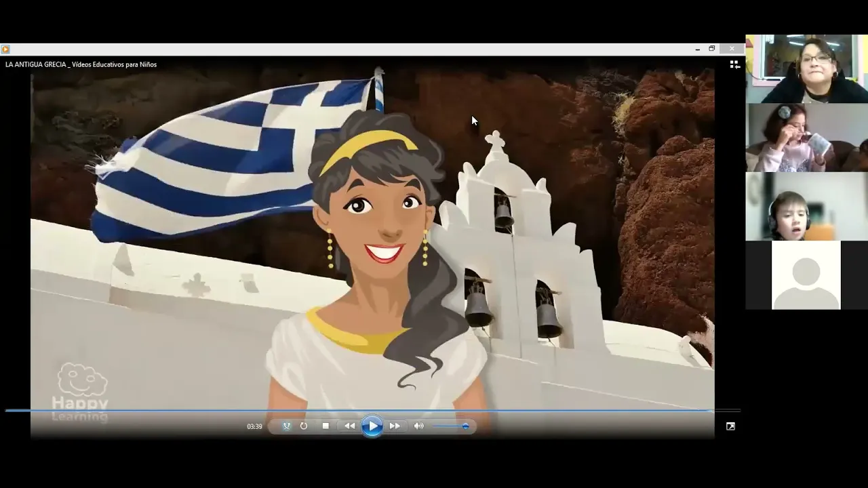Image resolution: width=868 pixels, height=488 pixels.
Task: Select the participant with avatar placeholder
Action: coord(806,275)
